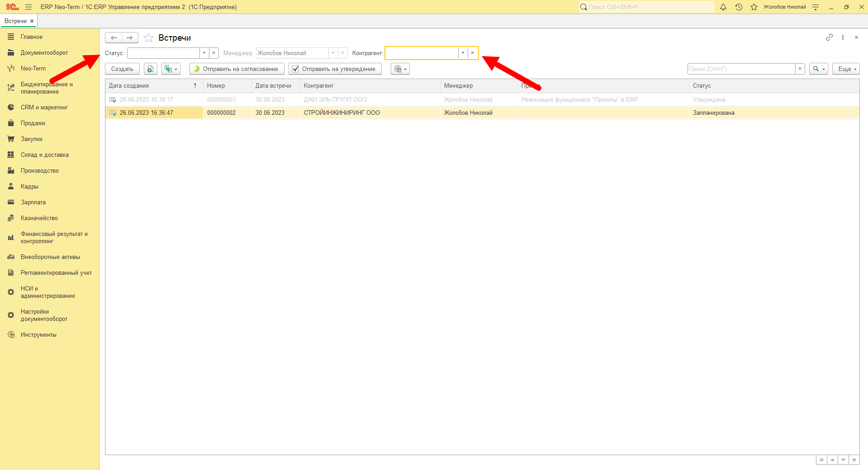Open Инструменты section

coord(38,335)
